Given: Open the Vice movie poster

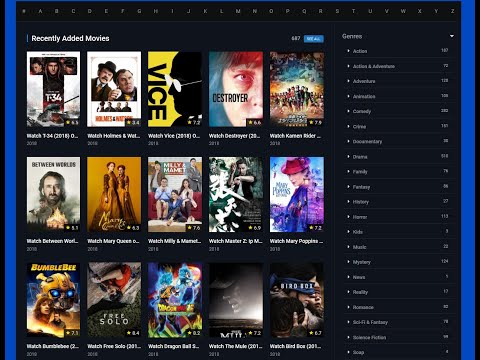Looking at the screenshot, I should (175, 89).
